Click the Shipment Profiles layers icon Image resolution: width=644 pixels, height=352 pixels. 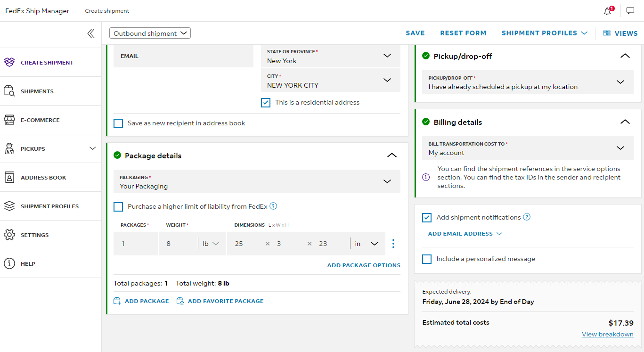point(9,206)
